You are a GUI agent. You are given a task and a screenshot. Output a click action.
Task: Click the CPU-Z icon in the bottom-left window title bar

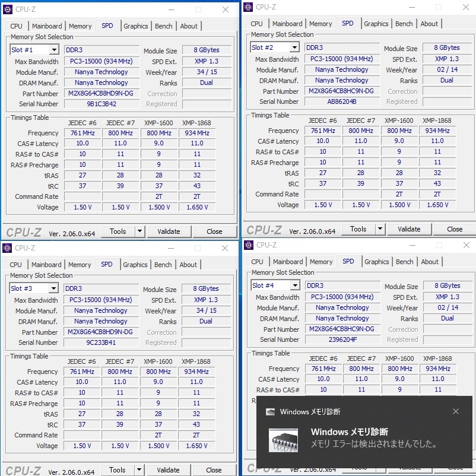[x=7, y=248]
